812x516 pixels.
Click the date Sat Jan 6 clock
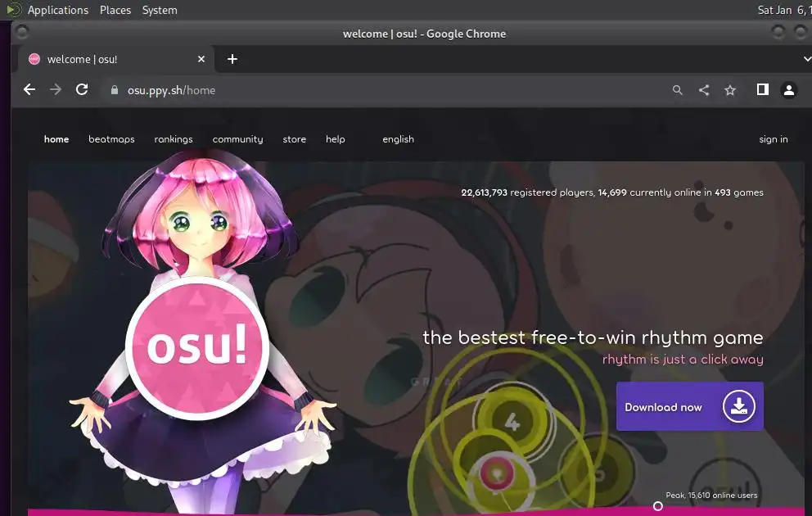pyautogui.click(x=784, y=10)
